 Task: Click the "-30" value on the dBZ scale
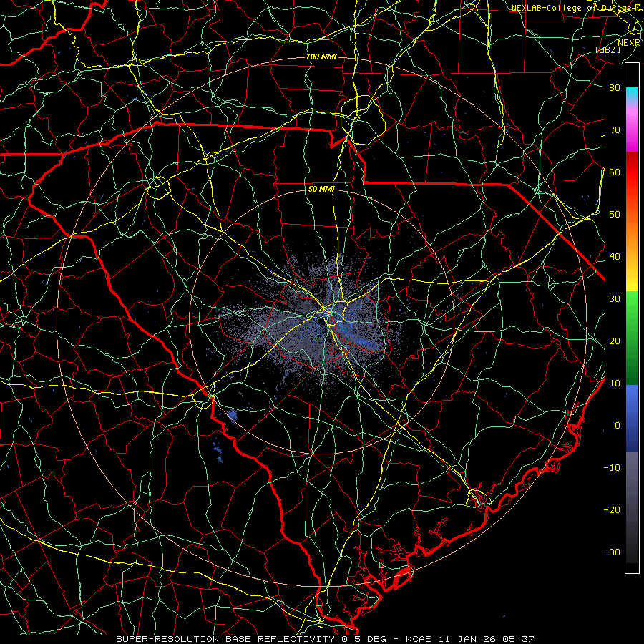pyautogui.click(x=612, y=552)
